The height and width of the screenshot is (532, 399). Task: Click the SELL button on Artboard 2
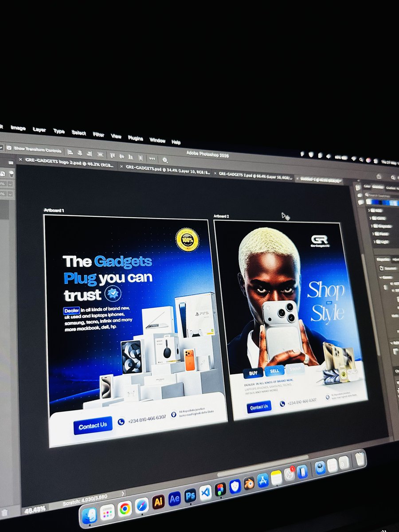pos(274,371)
